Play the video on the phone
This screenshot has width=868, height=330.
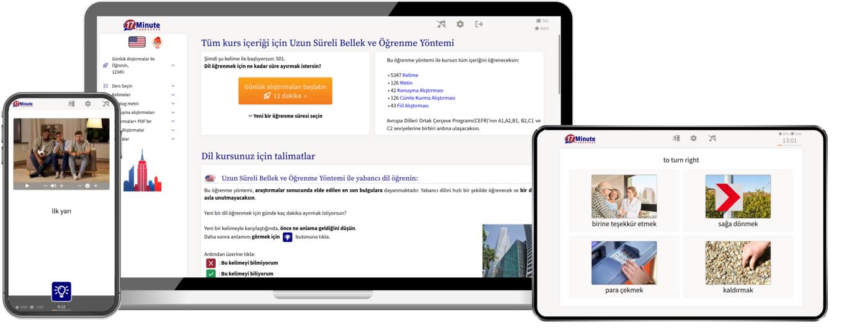27,185
